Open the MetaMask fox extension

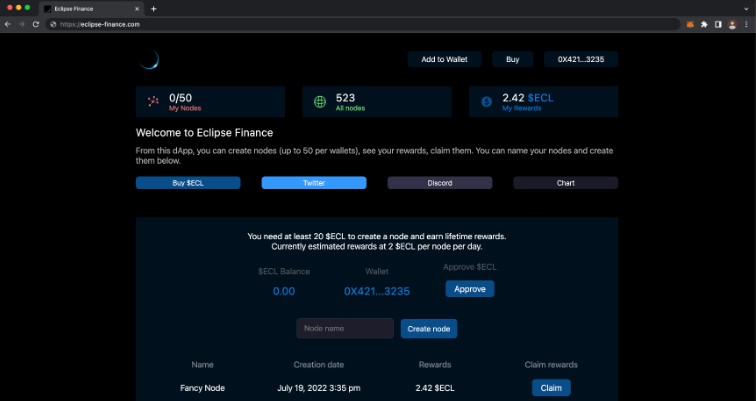click(x=688, y=24)
